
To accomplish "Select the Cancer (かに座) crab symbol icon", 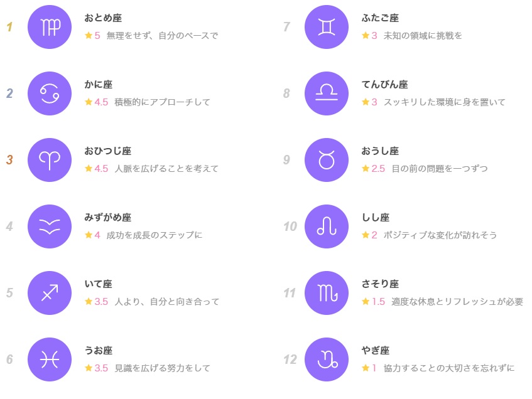I will pyautogui.click(x=50, y=93).
